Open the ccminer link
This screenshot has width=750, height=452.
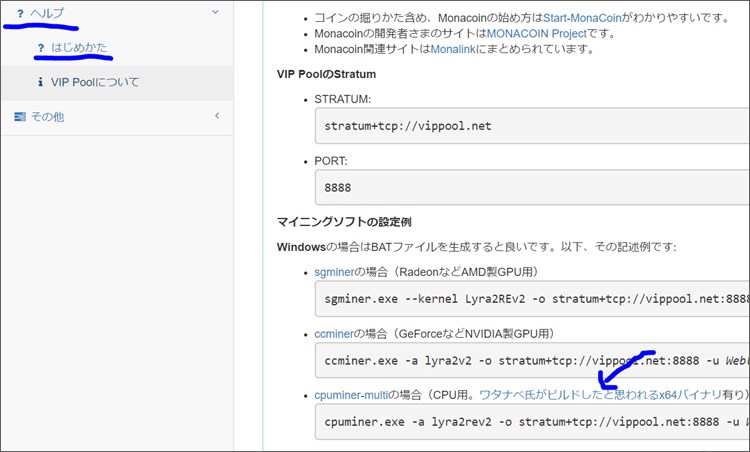coord(333,333)
